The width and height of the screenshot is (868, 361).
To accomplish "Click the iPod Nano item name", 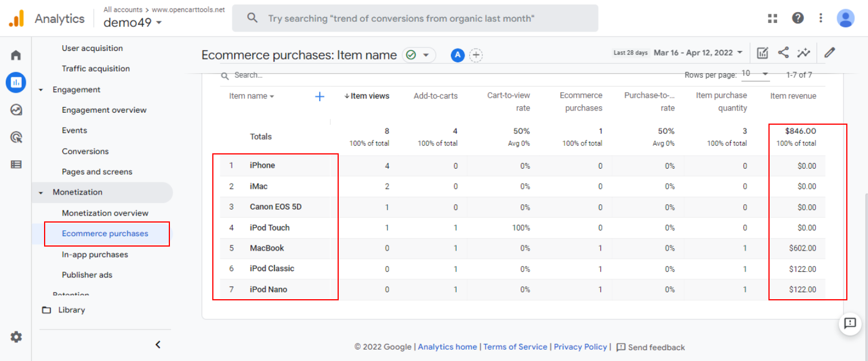I will pyautogui.click(x=269, y=289).
